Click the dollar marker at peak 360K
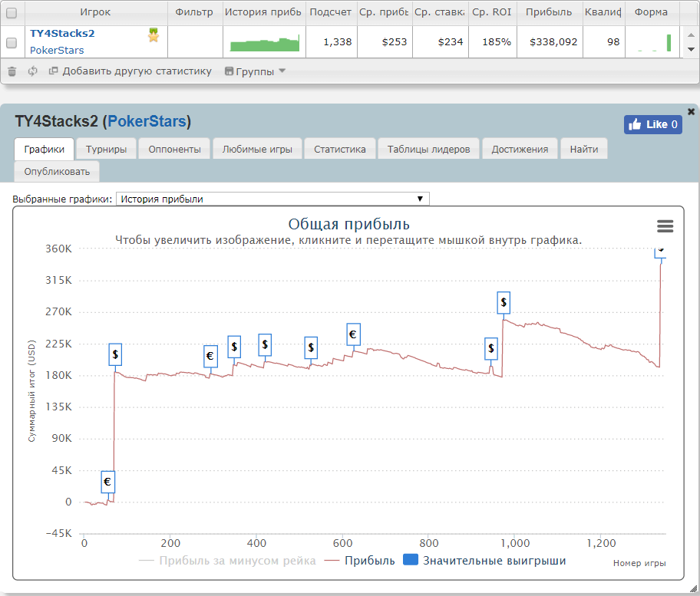 coord(661,251)
